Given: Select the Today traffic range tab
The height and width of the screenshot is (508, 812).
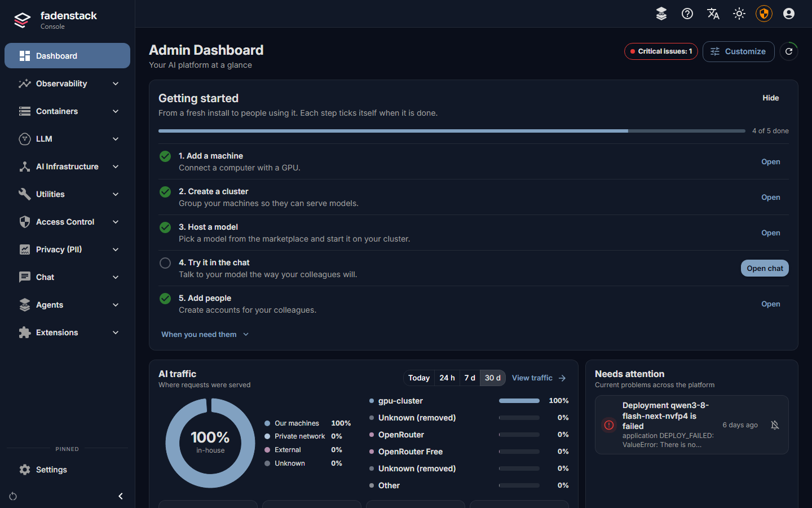Looking at the screenshot, I should click(x=419, y=378).
